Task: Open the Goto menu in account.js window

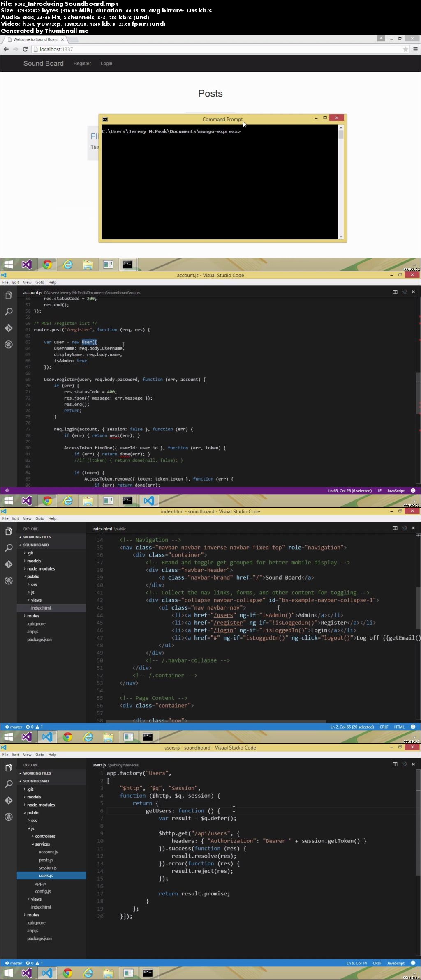Action: pyautogui.click(x=39, y=283)
